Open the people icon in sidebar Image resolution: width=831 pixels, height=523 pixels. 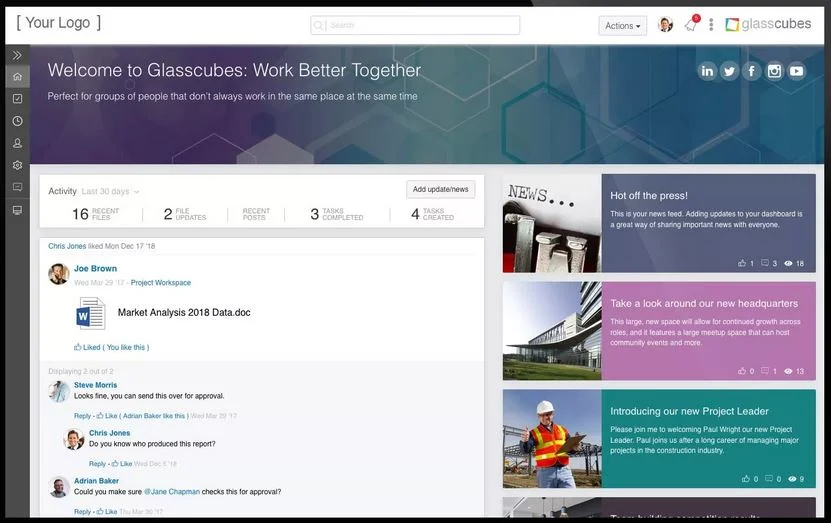coord(17,143)
